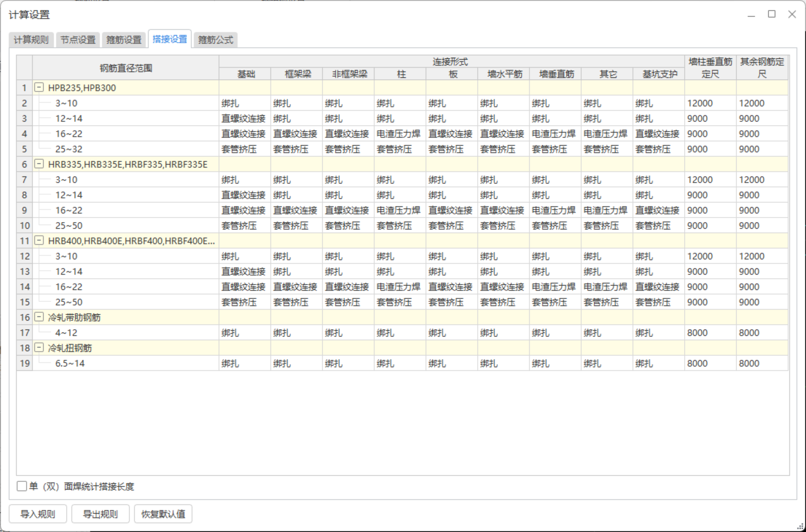Select the 6.5~14 diameter range row
Image resolution: width=806 pixels, height=532 pixels.
coord(126,363)
